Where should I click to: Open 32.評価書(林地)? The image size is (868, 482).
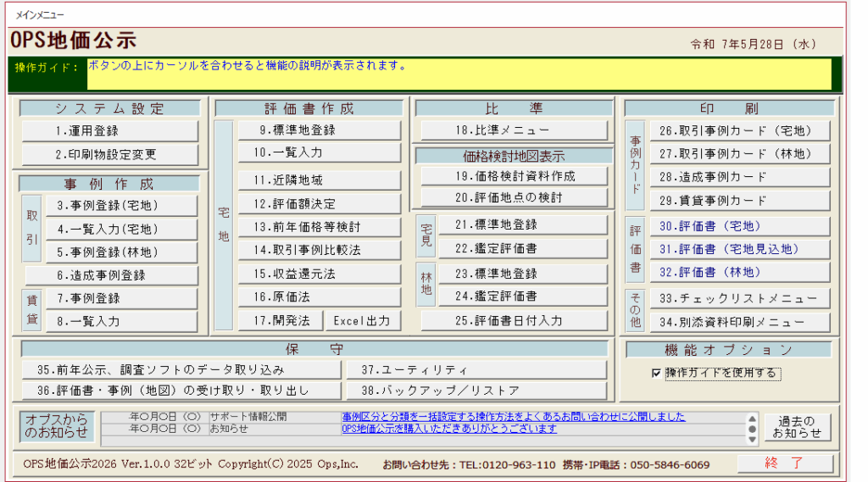coord(739,273)
